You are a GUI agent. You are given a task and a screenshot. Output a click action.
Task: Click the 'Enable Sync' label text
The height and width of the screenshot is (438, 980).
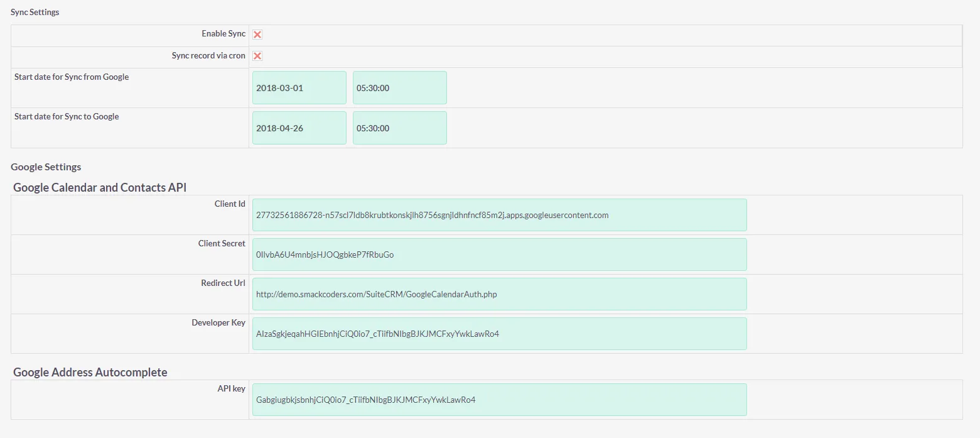coord(223,34)
